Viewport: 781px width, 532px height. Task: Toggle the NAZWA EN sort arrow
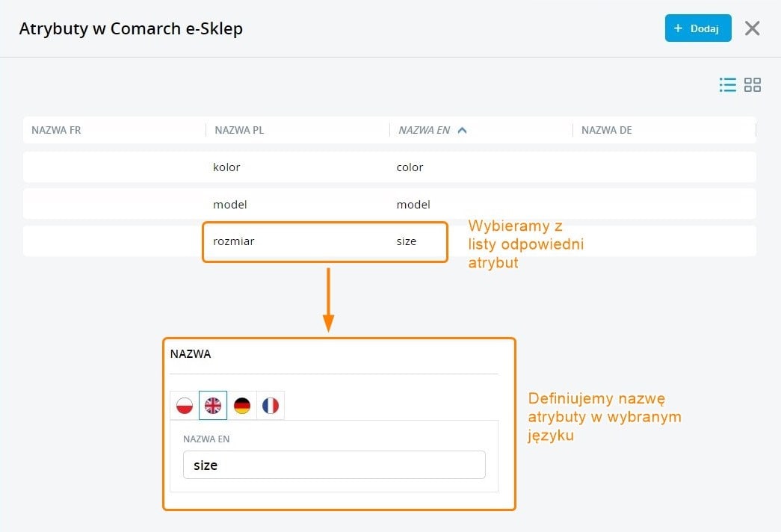pyautogui.click(x=462, y=130)
